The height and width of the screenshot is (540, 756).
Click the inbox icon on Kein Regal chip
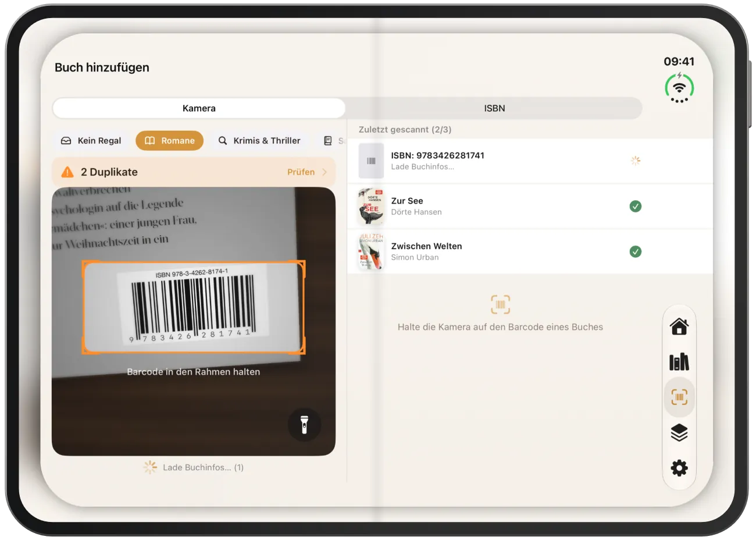[66, 141]
